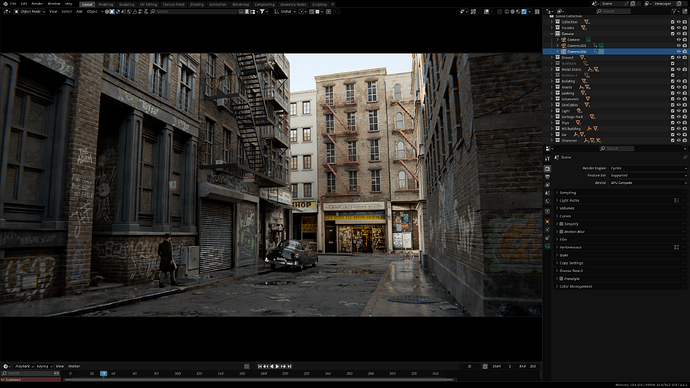
Task: Hide the Character collection eye icon
Action: click(x=679, y=140)
